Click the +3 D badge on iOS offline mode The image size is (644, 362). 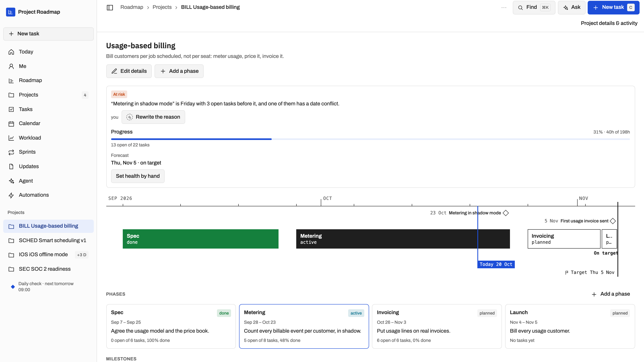[82, 255]
